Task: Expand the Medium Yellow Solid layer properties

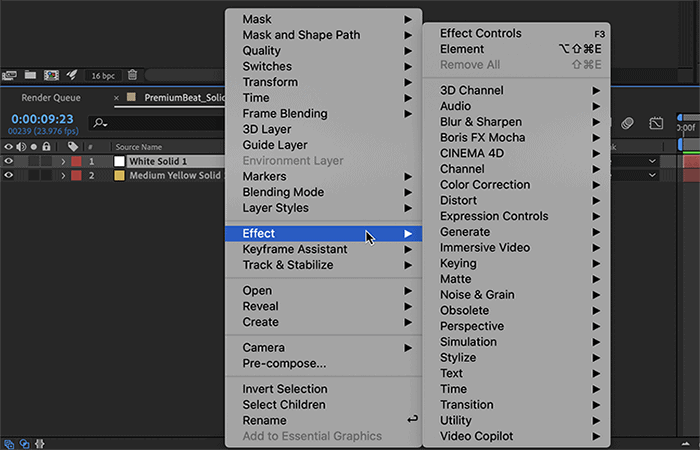Action: click(63, 176)
